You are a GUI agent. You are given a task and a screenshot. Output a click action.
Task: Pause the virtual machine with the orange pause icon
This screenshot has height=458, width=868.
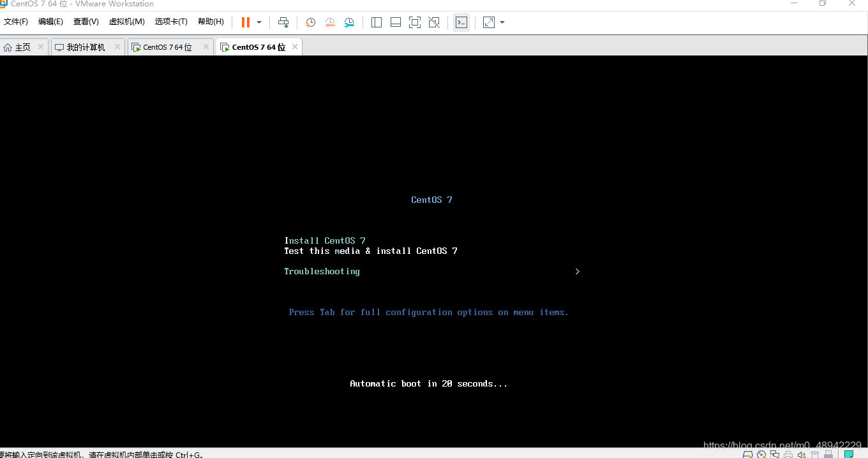click(246, 22)
